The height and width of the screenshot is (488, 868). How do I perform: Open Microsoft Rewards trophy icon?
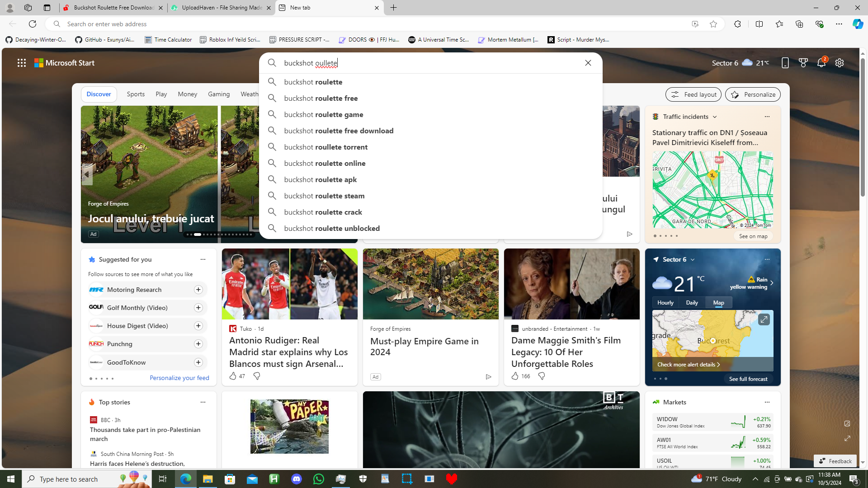tap(803, 63)
